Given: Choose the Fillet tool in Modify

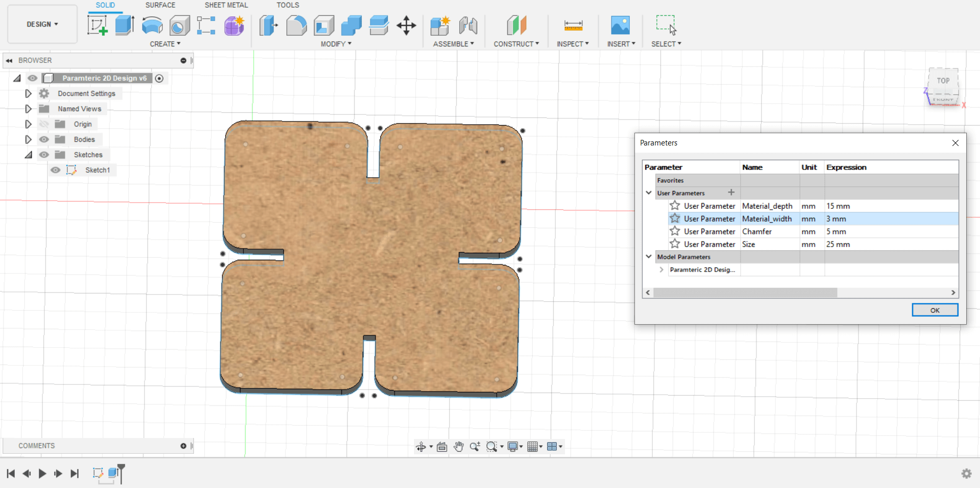Looking at the screenshot, I should coord(296,25).
